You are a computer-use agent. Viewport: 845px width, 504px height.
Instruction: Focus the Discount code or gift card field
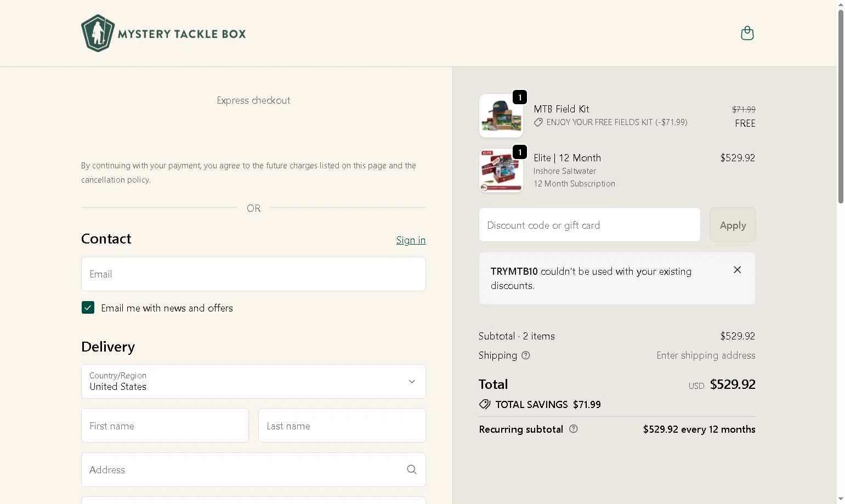pos(589,225)
